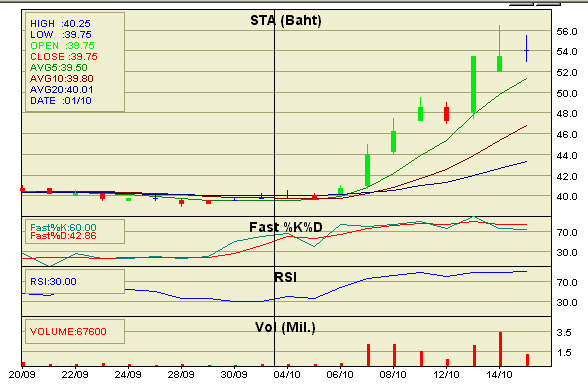Click the 30.0 label in Fast %K%D panel
The image size is (588, 388).
567,253
